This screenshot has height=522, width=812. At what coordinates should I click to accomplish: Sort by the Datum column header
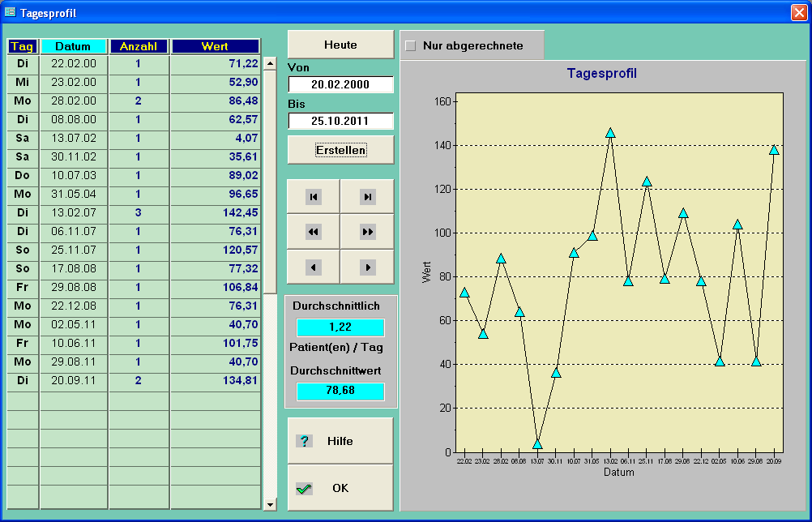[x=73, y=46]
